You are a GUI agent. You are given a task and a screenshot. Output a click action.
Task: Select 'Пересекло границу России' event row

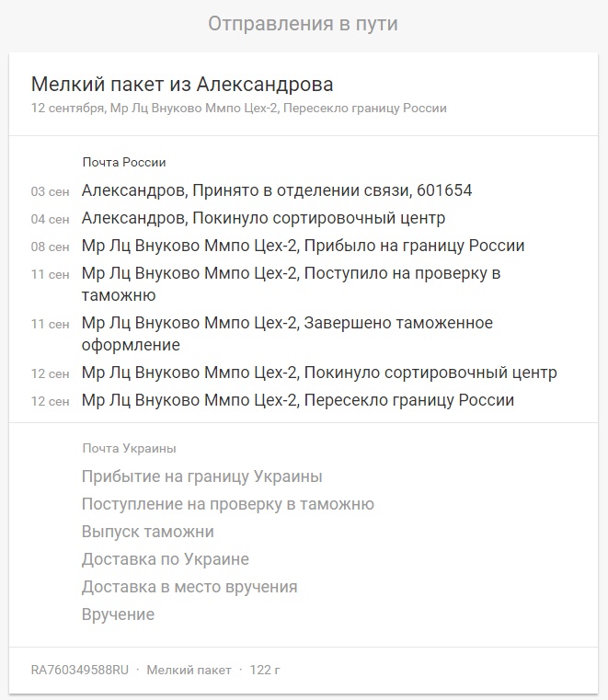[298, 400]
